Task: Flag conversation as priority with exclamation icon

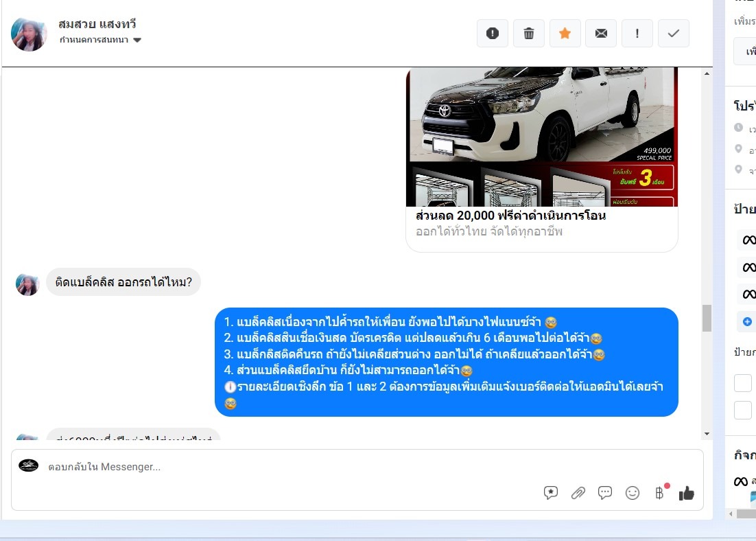Action: pos(637,33)
